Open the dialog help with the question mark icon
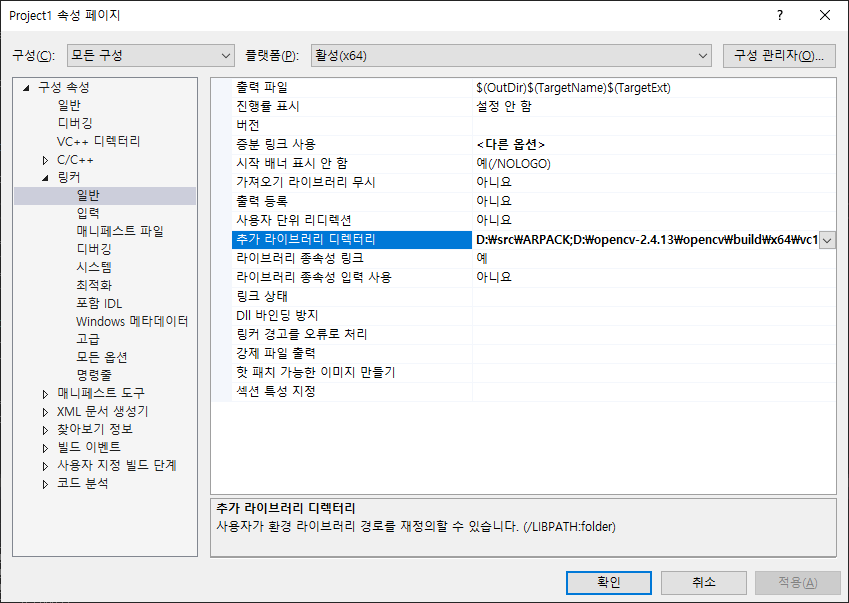This screenshot has height=603, width=849. coord(779,15)
